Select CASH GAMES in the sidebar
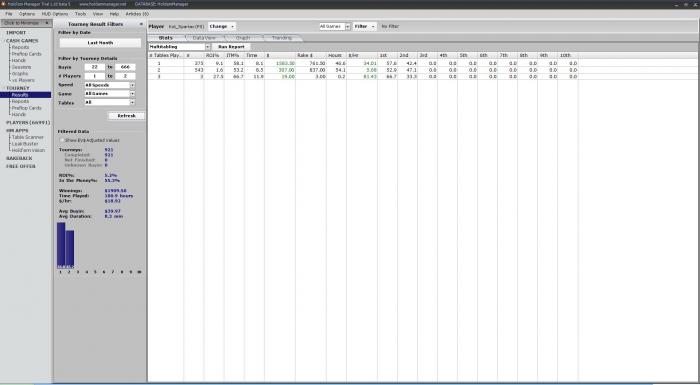The width and height of the screenshot is (700, 385). click(x=22, y=41)
